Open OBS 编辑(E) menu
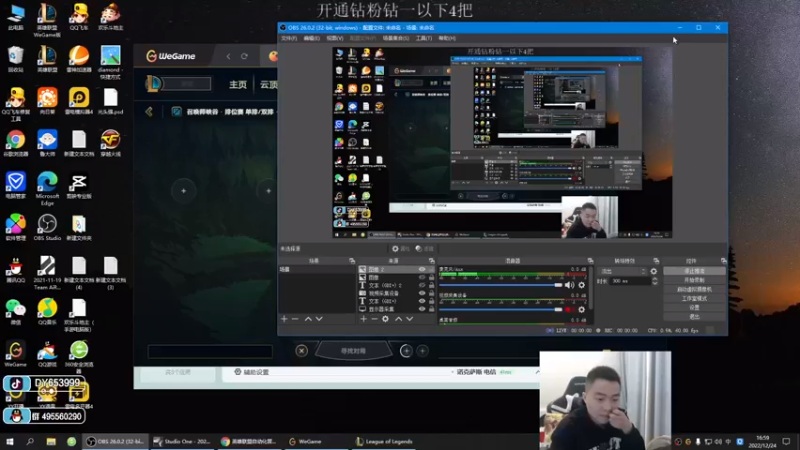This screenshot has height=450, width=800. [311, 38]
